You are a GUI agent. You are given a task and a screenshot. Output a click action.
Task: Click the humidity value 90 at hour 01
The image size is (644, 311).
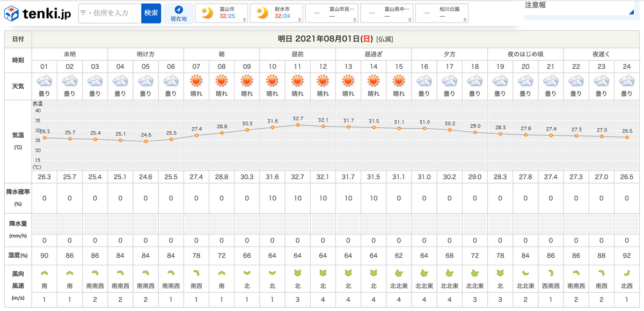[x=44, y=255]
